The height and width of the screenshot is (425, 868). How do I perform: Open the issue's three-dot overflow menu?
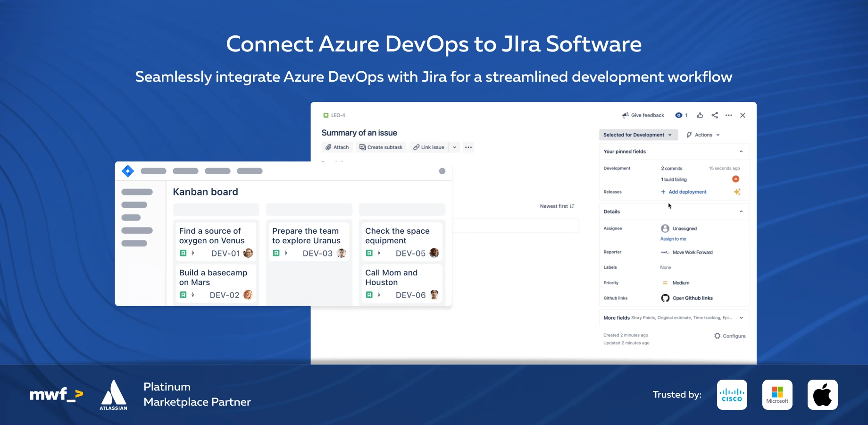tap(728, 115)
